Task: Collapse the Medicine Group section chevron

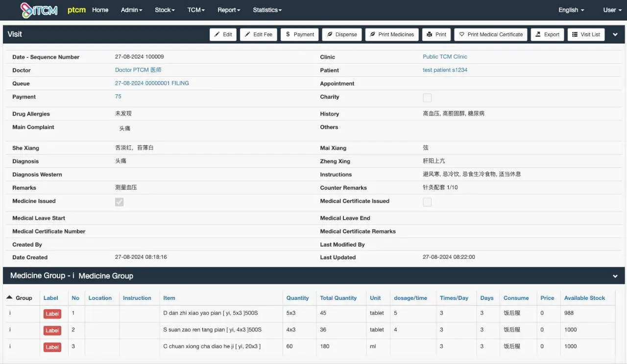Action: 615,275
